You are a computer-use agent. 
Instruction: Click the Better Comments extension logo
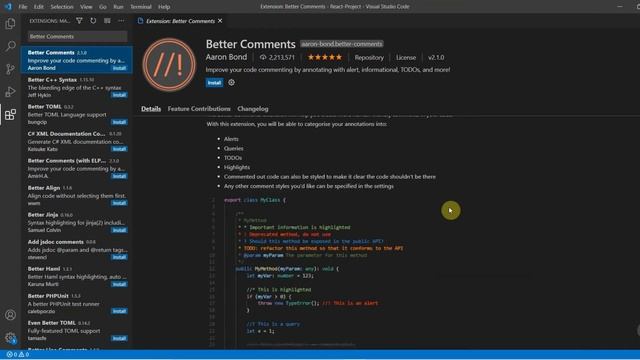(x=169, y=65)
